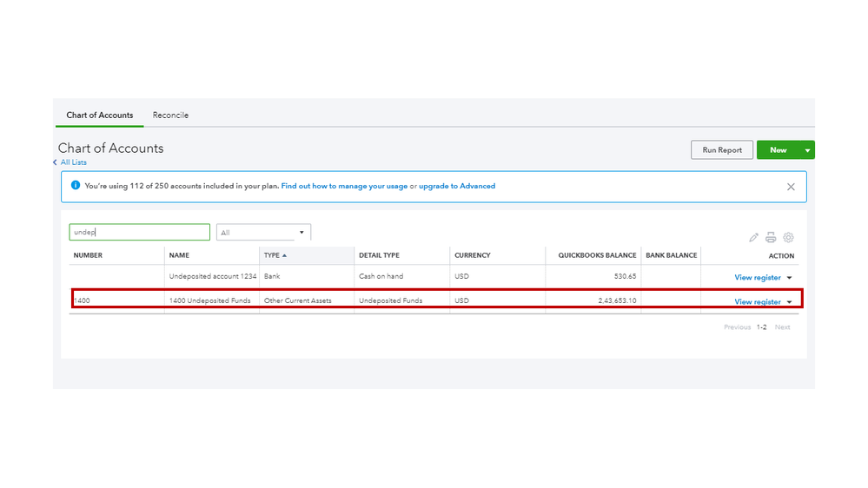Screen dimensions: 868x488
Task: Click the 1400 account number cell
Action: 82,300
